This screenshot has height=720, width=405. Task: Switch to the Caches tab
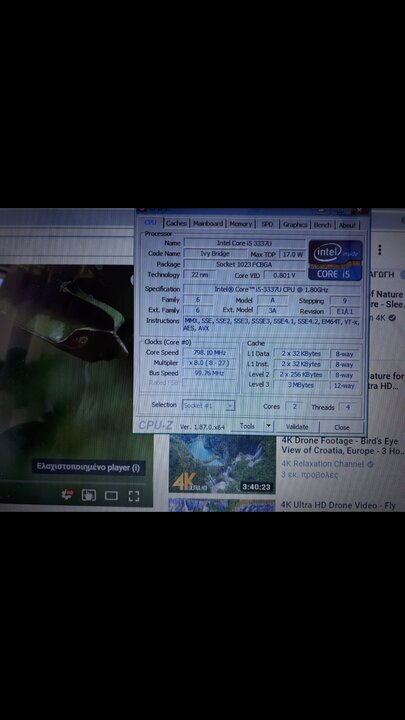tap(176, 223)
